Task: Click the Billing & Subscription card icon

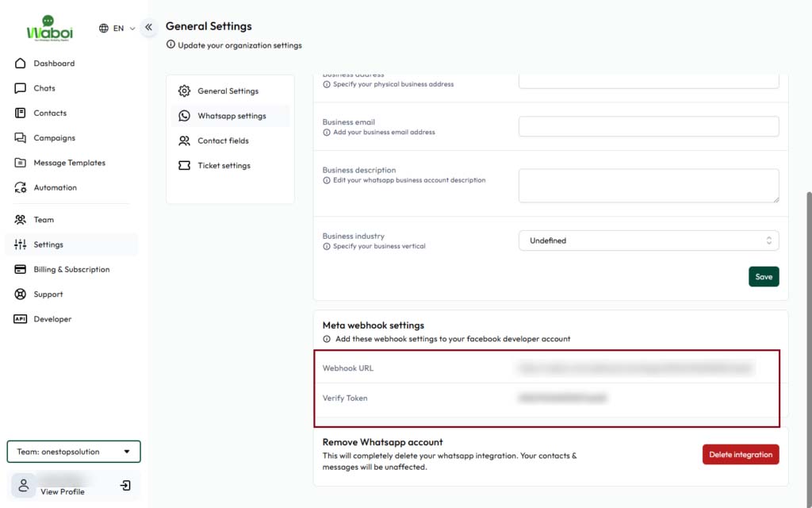Action: click(x=21, y=270)
